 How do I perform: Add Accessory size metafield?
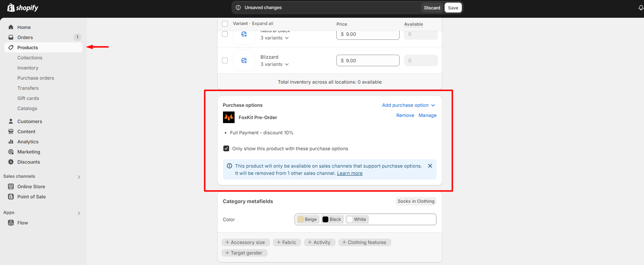(x=245, y=243)
